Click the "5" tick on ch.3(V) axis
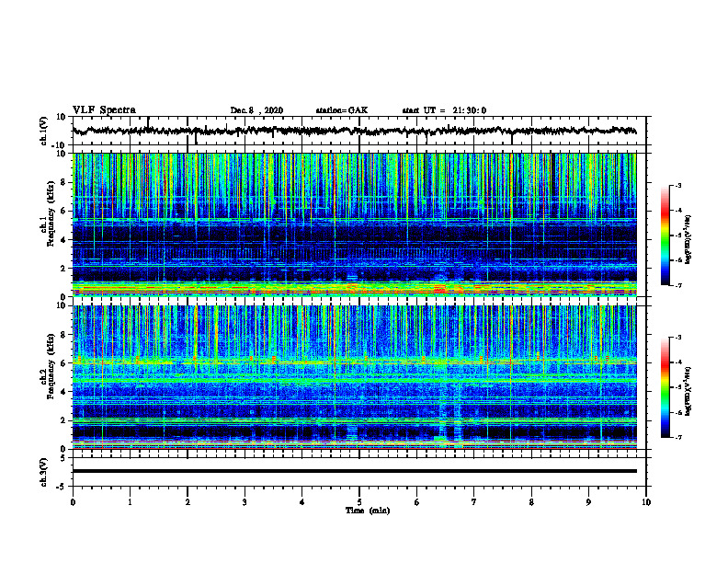Image resolution: width=728 pixels, height=563 pixels. (63, 457)
